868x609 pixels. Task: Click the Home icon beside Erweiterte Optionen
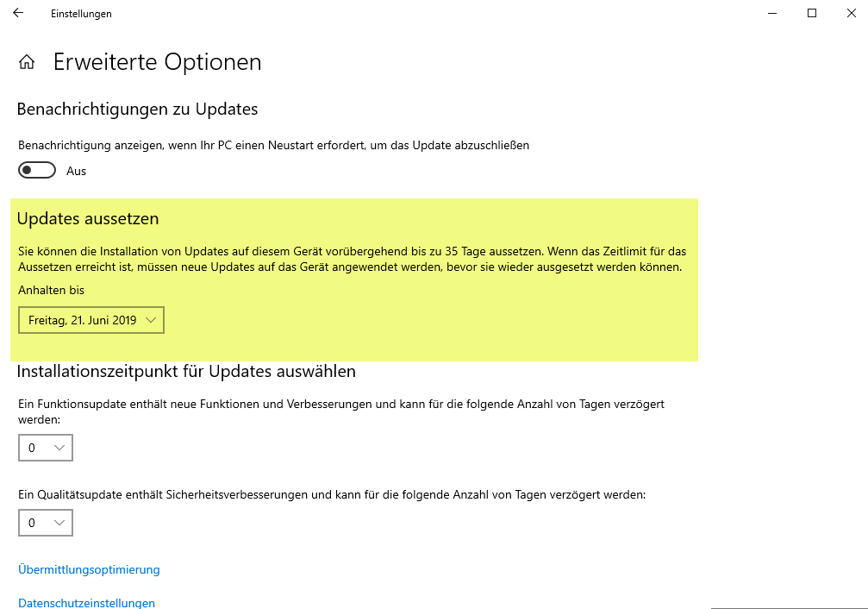click(27, 62)
